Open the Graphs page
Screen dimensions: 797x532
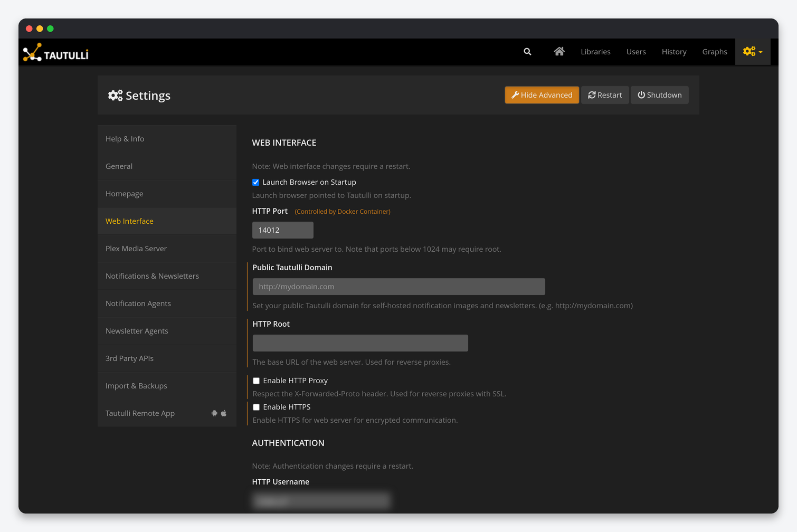715,52
